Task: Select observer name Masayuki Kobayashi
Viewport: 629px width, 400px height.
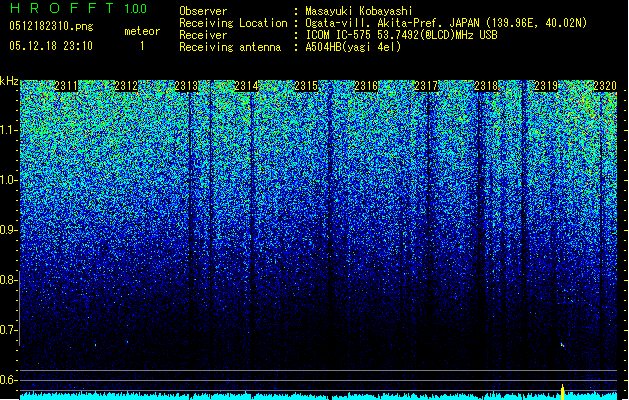Action: click(359, 11)
